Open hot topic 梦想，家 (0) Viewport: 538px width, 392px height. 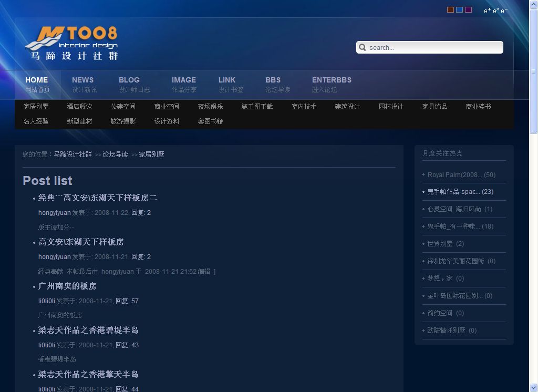(446, 278)
